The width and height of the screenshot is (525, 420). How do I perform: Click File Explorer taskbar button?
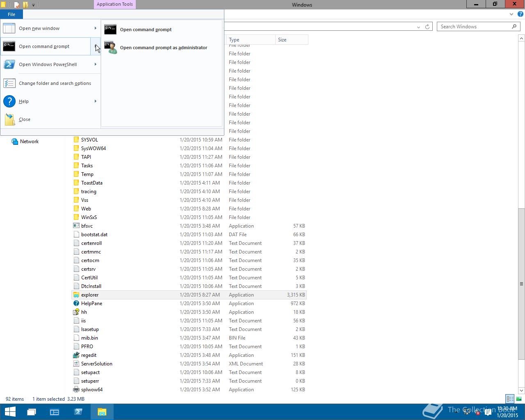click(x=102, y=412)
